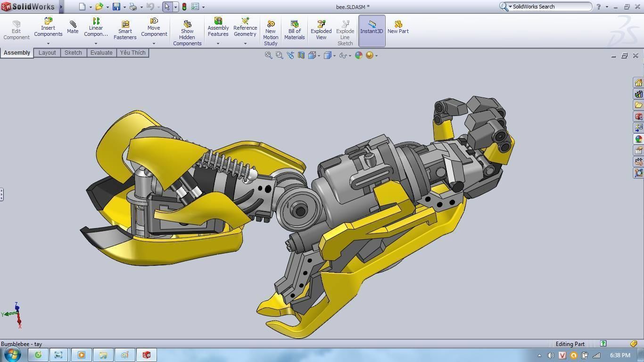The image size is (644, 362).
Task: Click the Display Style cube icon
Action: pyautogui.click(x=328, y=55)
